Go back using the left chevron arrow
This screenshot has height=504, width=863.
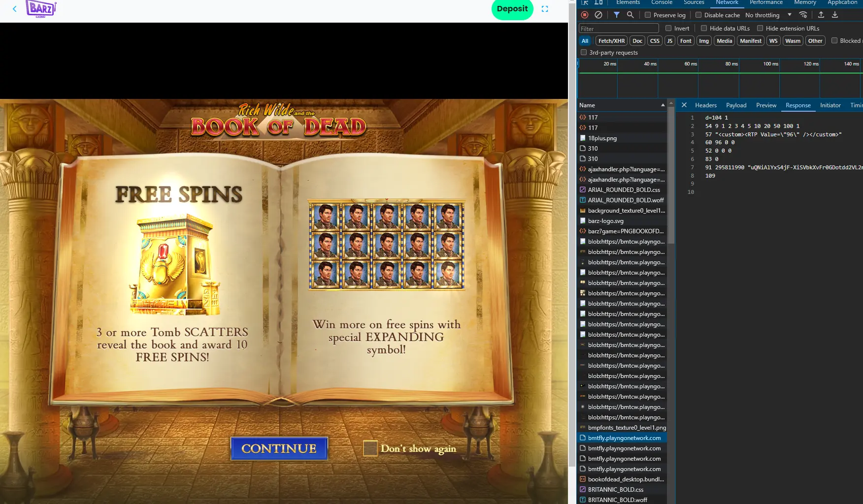pyautogui.click(x=15, y=8)
